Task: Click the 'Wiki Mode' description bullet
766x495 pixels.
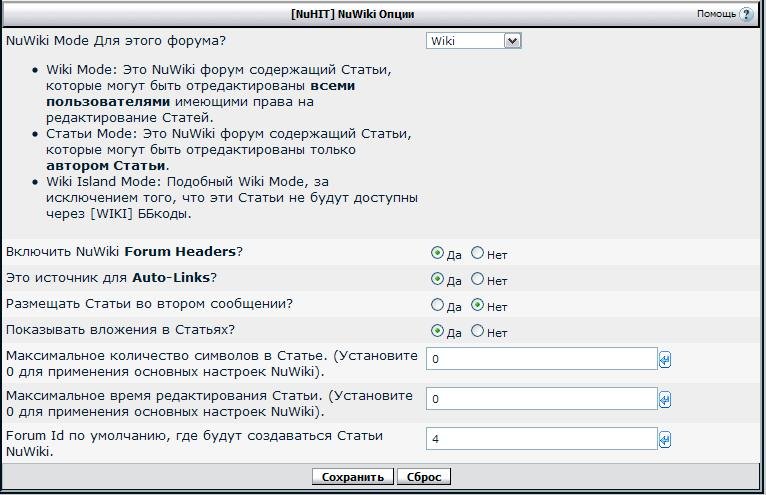Action: coord(219,94)
